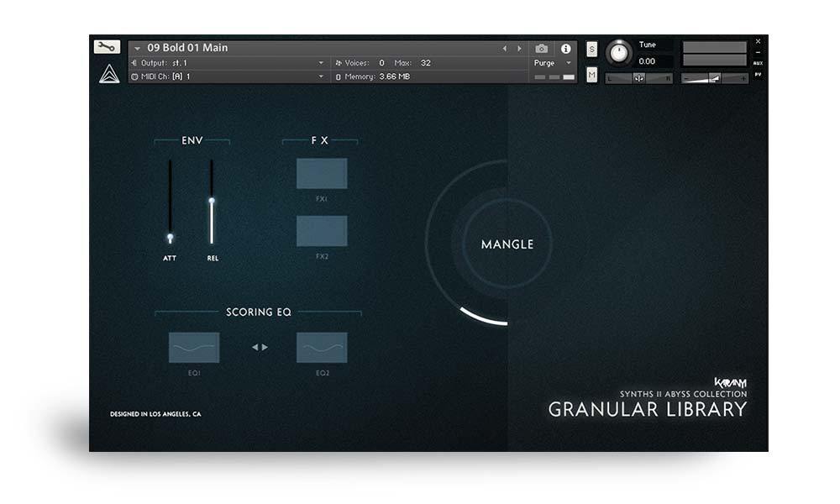This screenshot has width=840, height=504.
Task: Switch to Performance View with the PV tab
Action: [759, 75]
